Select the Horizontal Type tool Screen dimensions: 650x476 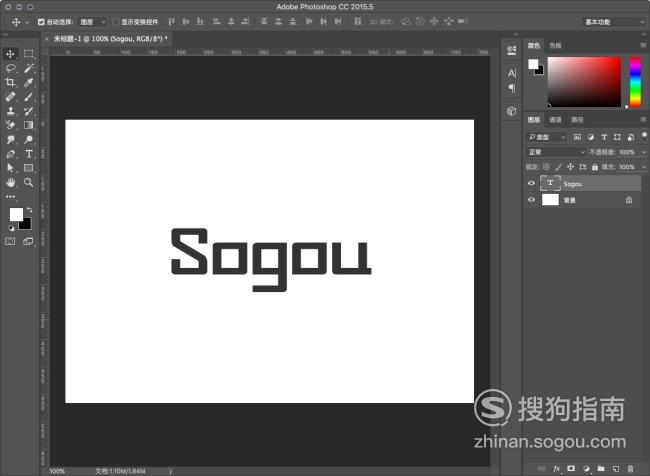(29, 154)
